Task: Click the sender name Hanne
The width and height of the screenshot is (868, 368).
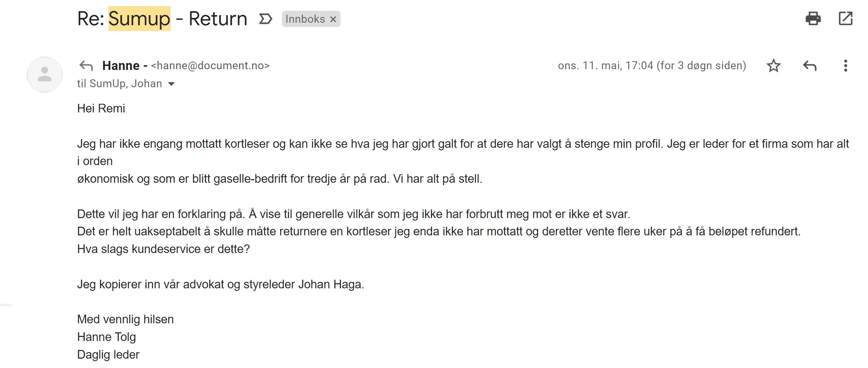Action: tap(121, 66)
